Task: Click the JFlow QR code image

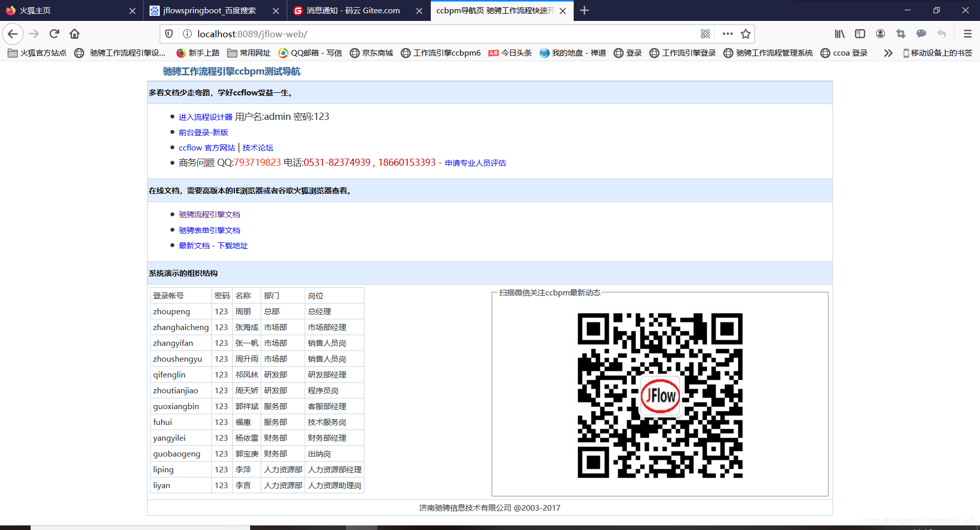Action: 660,395
